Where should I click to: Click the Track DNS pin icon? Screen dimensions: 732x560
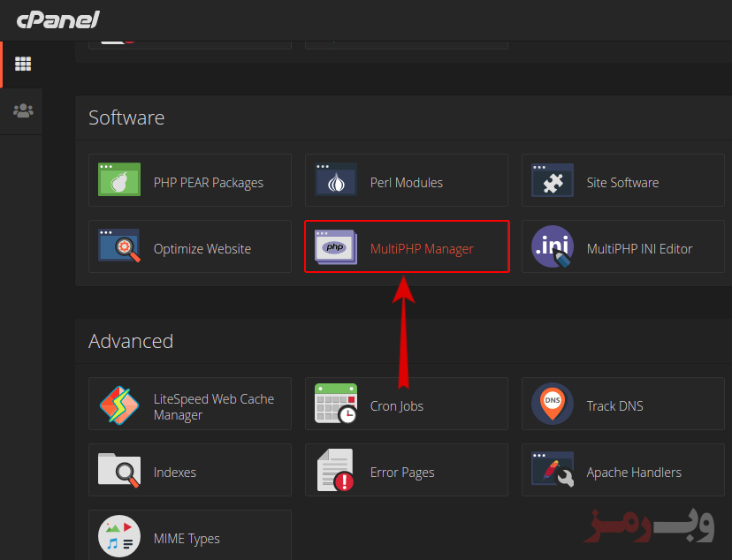(x=553, y=404)
